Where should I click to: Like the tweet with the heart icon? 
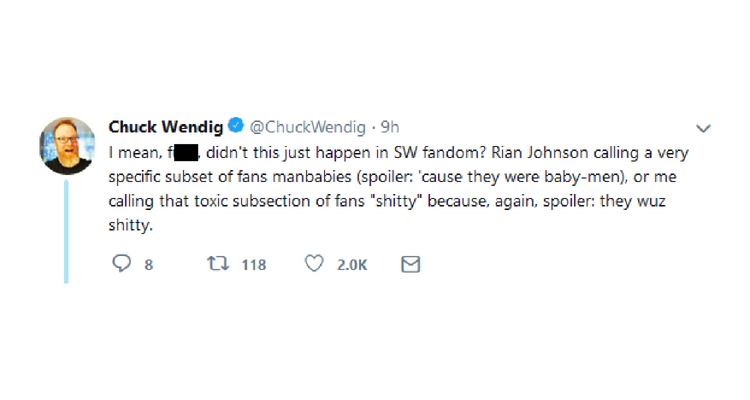tap(314, 264)
